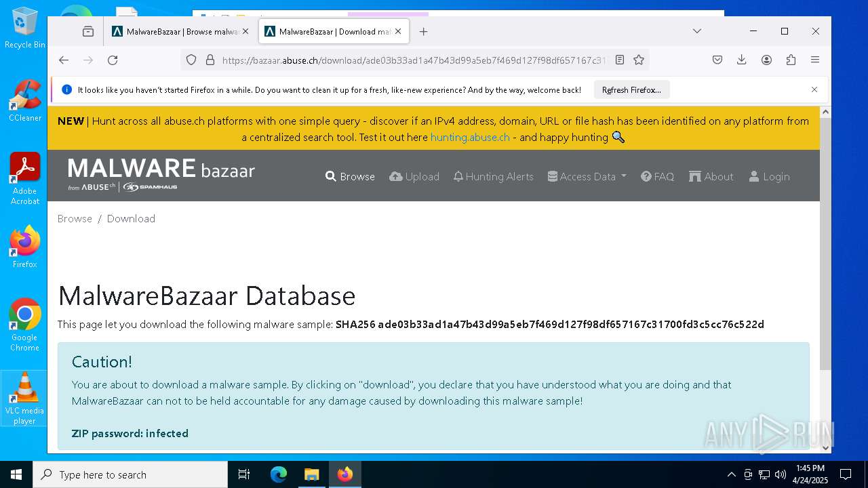868x488 pixels.
Task: Open the Extensions puzzle icon
Action: (791, 60)
